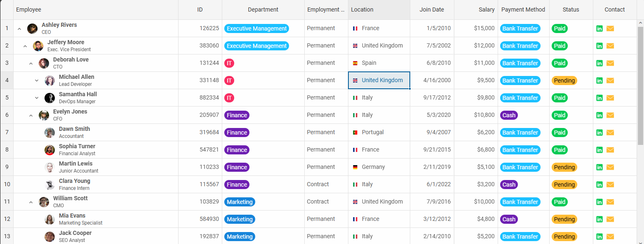This screenshot has width=644, height=244.
Task: Click Evelyn Jones' Cash payment badge
Action: [x=509, y=115]
